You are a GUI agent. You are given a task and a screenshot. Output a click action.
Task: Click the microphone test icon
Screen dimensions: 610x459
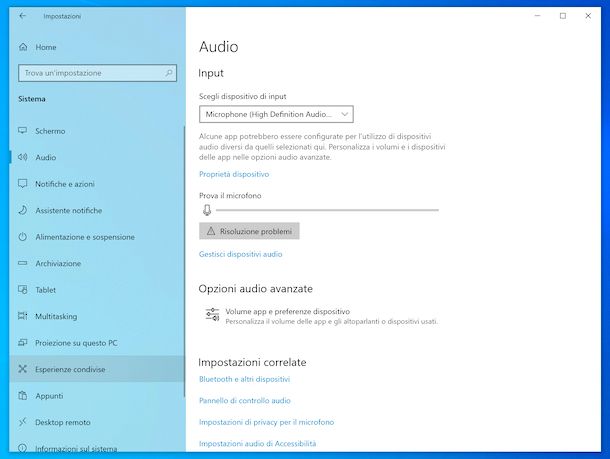(x=207, y=210)
